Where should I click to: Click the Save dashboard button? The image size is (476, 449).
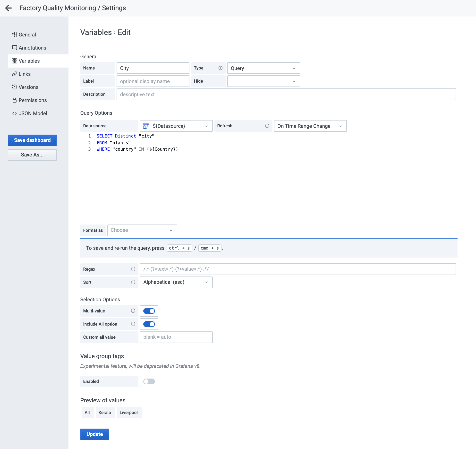(x=32, y=140)
